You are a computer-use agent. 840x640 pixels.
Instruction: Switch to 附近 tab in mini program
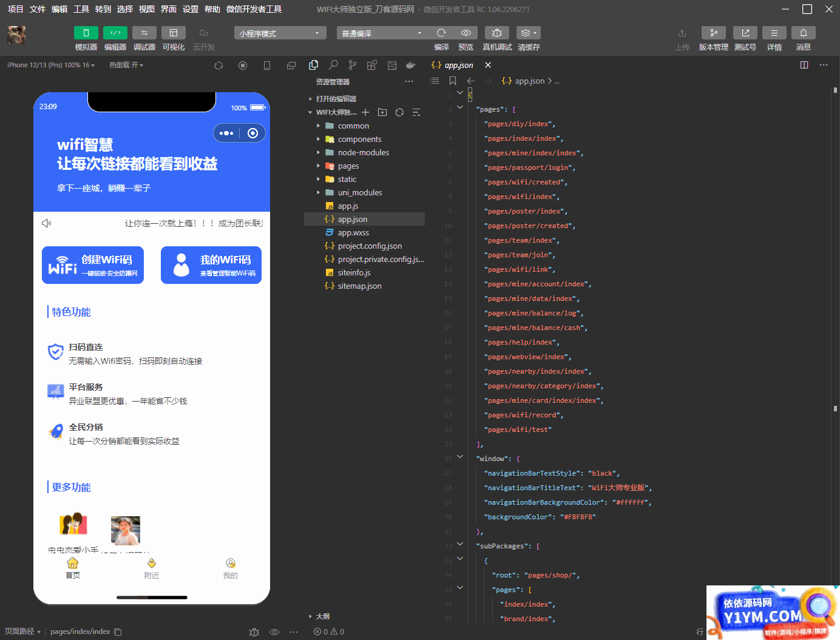point(152,568)
